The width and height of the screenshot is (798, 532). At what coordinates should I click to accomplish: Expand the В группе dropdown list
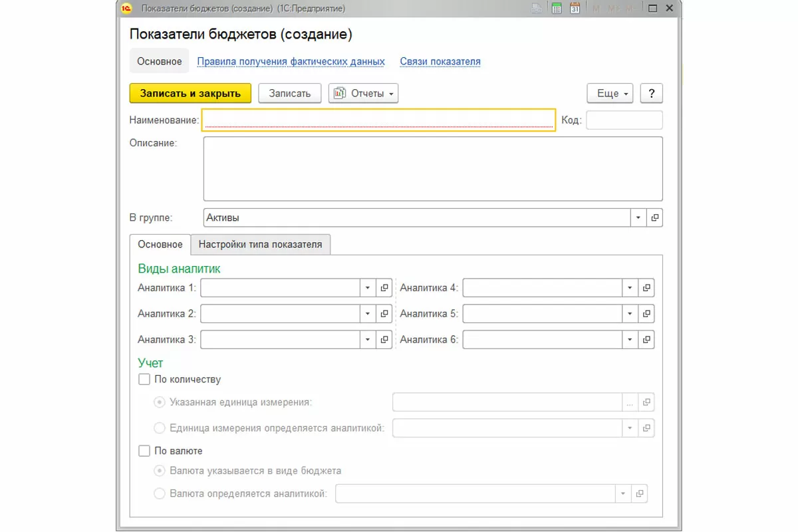[638, 218]
